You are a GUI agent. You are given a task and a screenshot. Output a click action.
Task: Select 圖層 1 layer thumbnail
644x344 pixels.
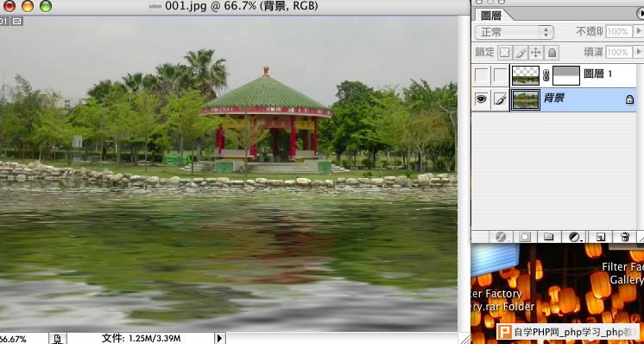(x=526, y=75)
